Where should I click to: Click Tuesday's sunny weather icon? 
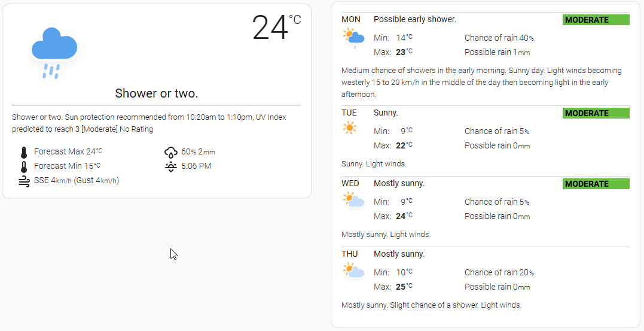click(x=350, y=128)
